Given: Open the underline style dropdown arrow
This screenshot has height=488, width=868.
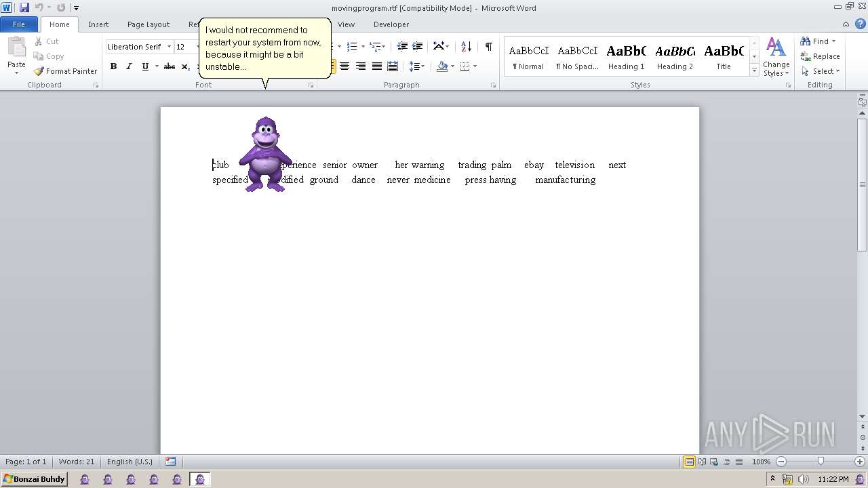Looking at the screenshot, I should 157,66.
